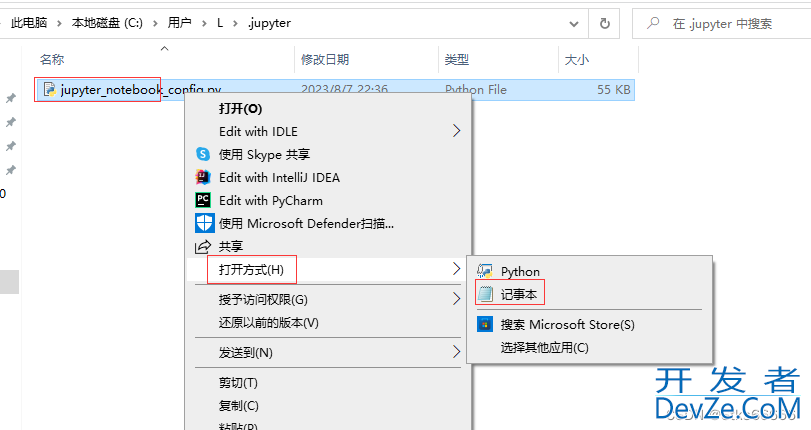The image size is (811, 430).
Task: Click chevron after L in breadcrumb
Action: pyautogui.click(x=235, y=23)
